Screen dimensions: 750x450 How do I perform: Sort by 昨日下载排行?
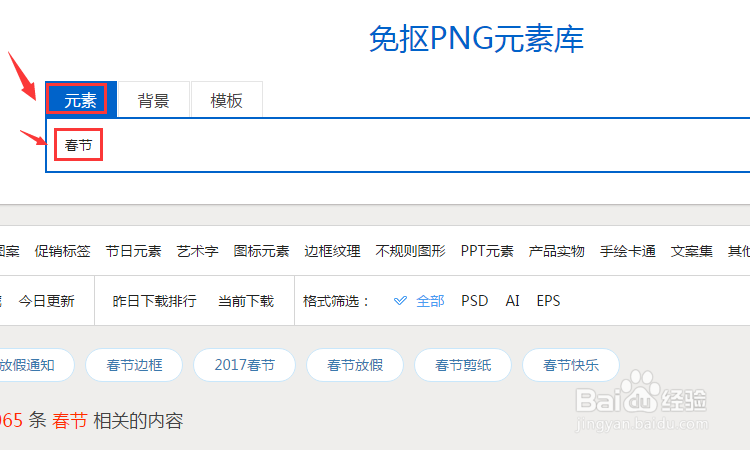154,301
